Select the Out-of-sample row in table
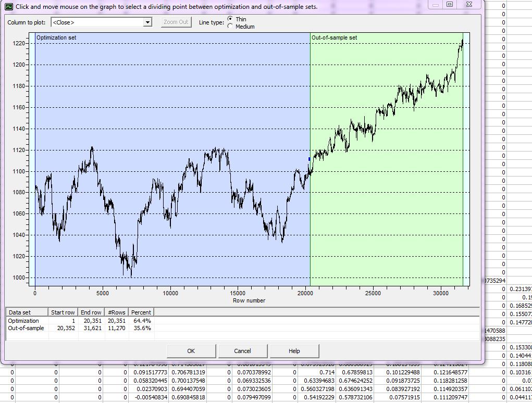This screenshot has height=403, width=532. [x=80, y=328]
